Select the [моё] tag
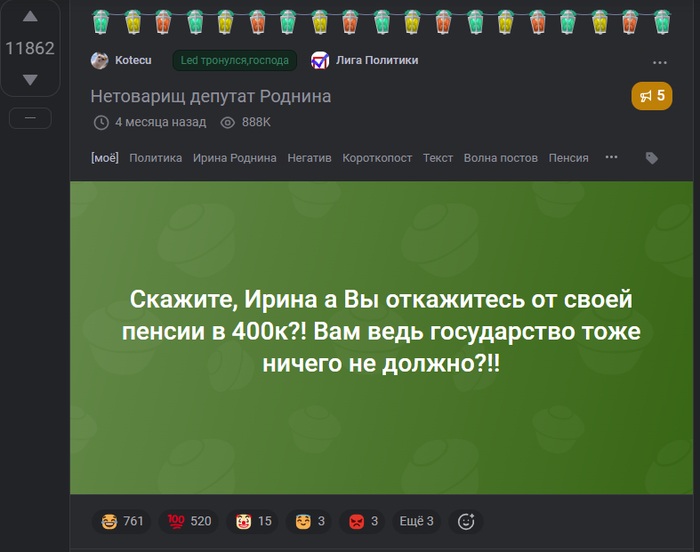 pyautogui.click(x=105, y=158)
